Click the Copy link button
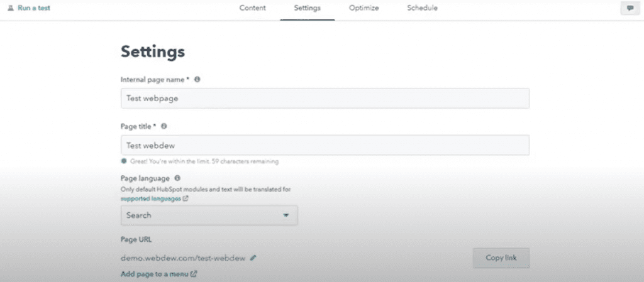The height and width of the screenshot is (282, 644). 501,258
